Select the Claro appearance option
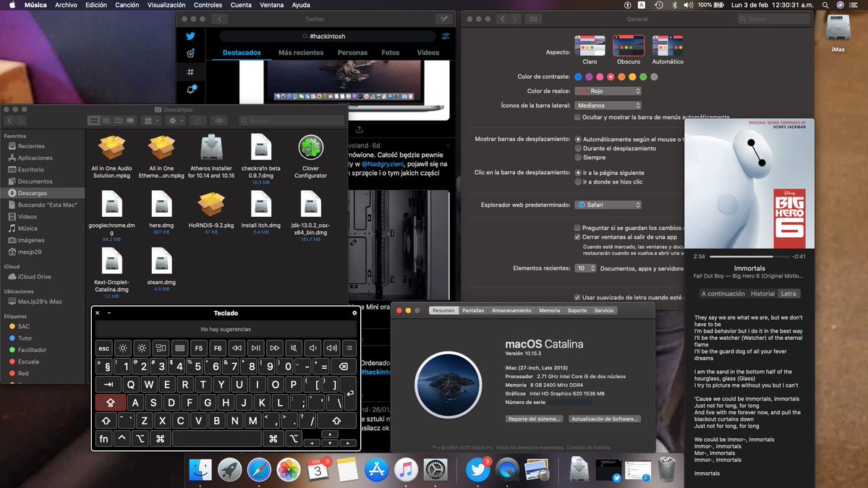This screenshot has height=488, width=868. tap(590, 50)
